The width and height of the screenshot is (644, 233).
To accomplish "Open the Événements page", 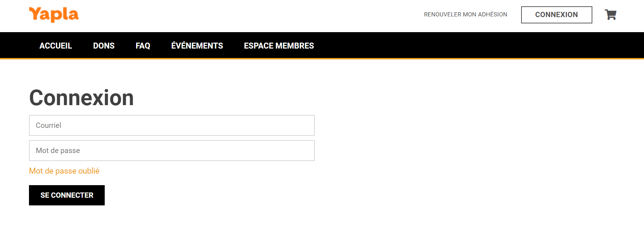I will (x=197, y=46).
